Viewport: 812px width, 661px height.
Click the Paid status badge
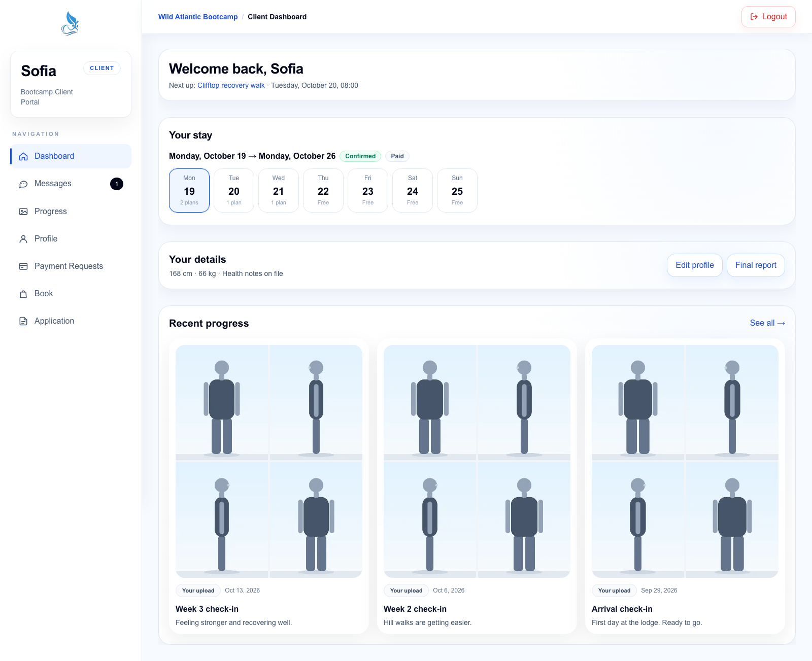point(397,156)
